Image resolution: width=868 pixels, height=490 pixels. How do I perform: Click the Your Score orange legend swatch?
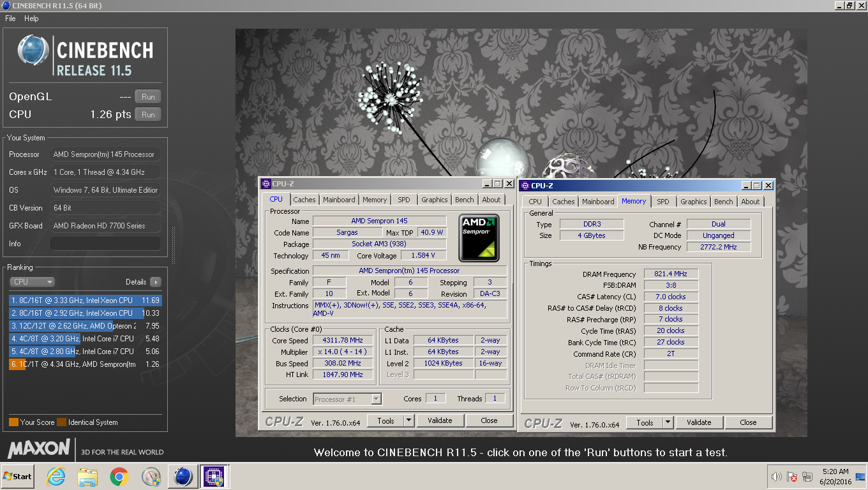[x=13, y=422]
